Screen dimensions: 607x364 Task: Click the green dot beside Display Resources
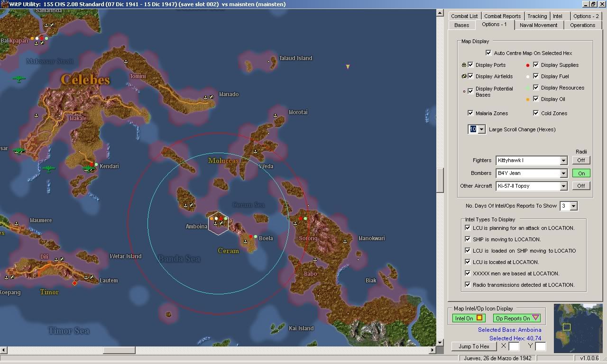528,88
